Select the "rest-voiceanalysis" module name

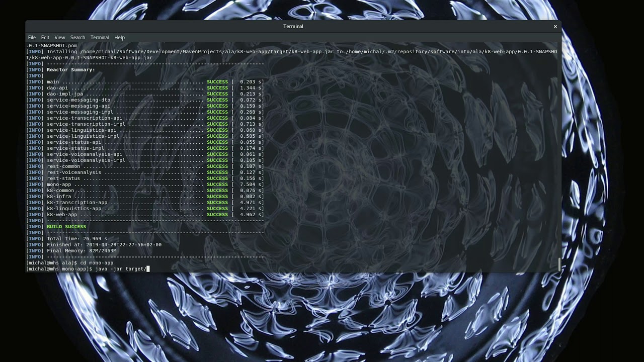click(x=74, y=172)
